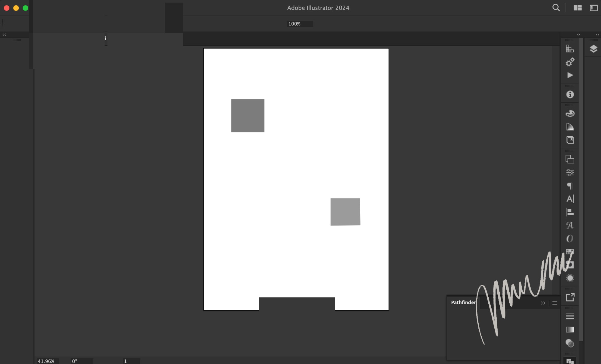Open the Asset Export panel icon
This screenshot has width=601, height=364.
570,297
